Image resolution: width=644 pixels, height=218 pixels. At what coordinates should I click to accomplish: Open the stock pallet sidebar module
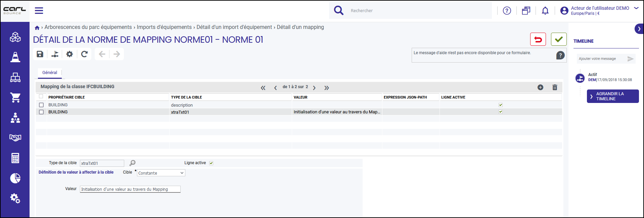tap(15, 77)
